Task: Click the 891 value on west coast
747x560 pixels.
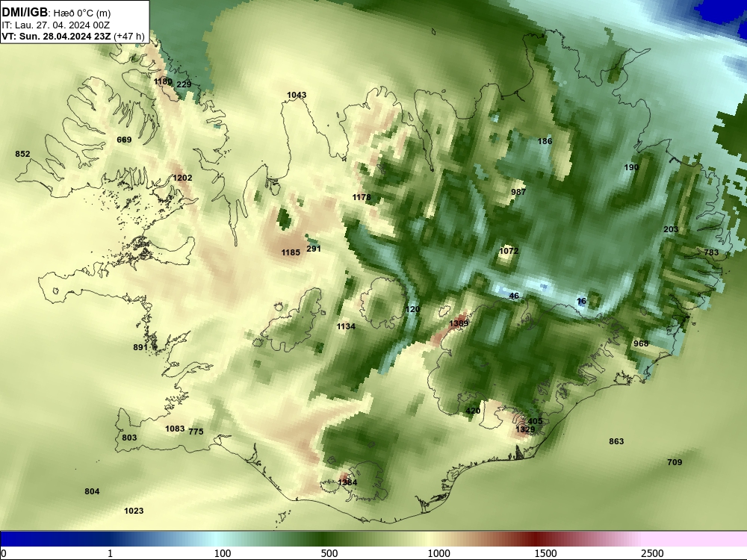Action: point(140,347)
